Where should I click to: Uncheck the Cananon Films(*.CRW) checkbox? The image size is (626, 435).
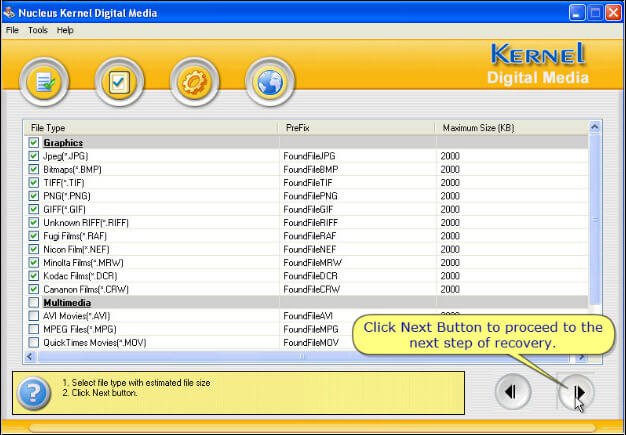(34, 289)
